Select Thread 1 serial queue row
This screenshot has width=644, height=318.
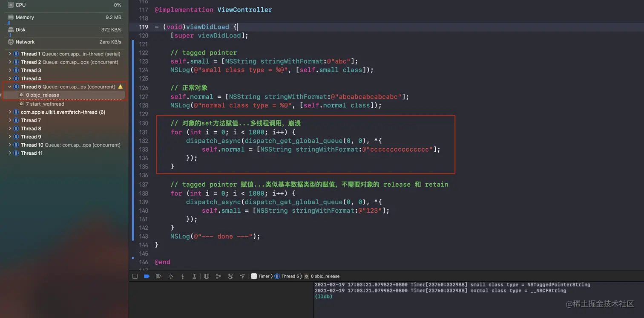64,54
